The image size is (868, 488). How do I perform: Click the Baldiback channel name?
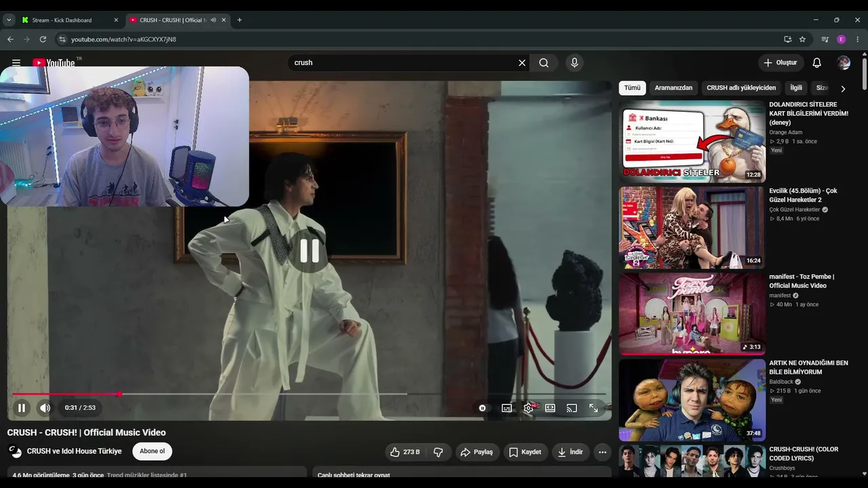point(781,382)
